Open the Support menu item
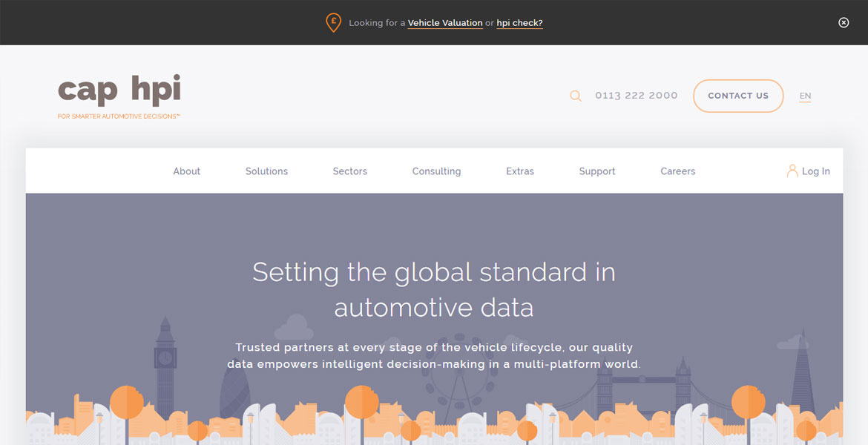 click(x=597, y=171)
